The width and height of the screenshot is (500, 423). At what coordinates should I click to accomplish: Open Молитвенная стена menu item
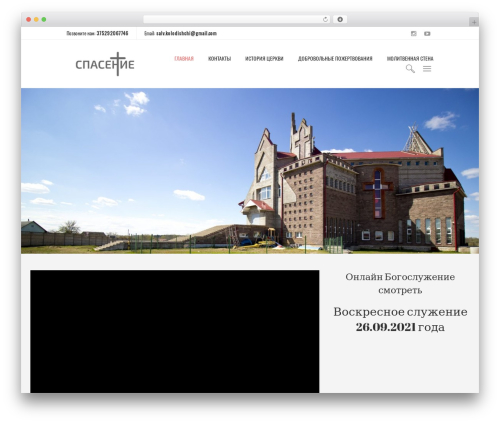tap(410, 59)
